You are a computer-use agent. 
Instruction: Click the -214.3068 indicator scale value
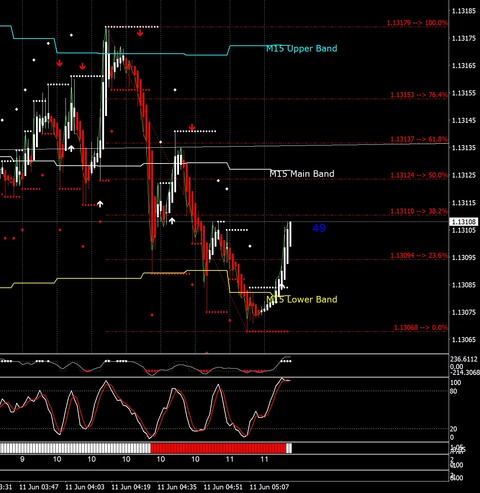pos(465,372)
